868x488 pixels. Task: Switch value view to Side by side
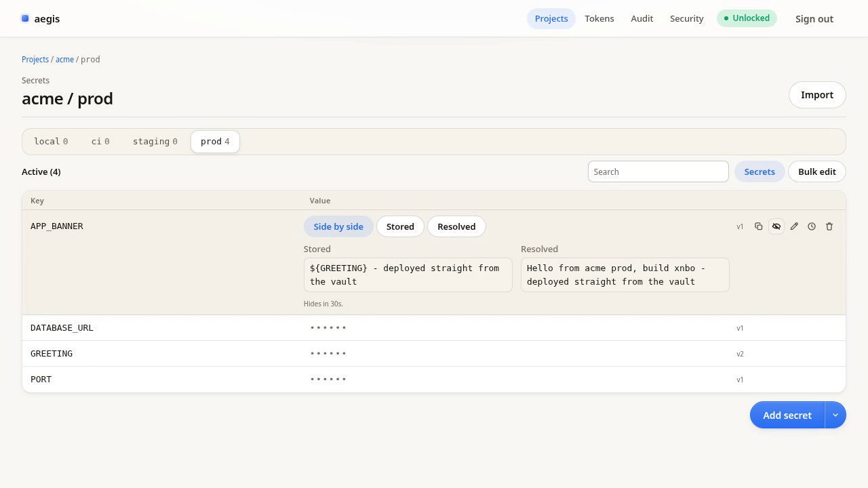coord(338,226)
